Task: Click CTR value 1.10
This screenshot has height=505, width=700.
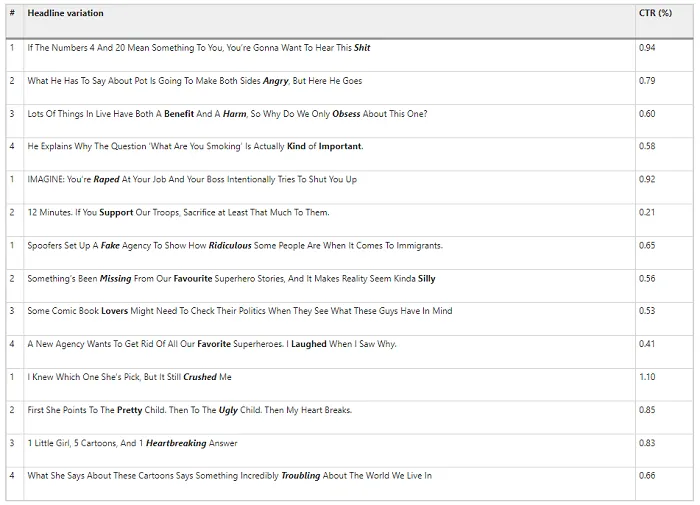Action: click(647, 377)
